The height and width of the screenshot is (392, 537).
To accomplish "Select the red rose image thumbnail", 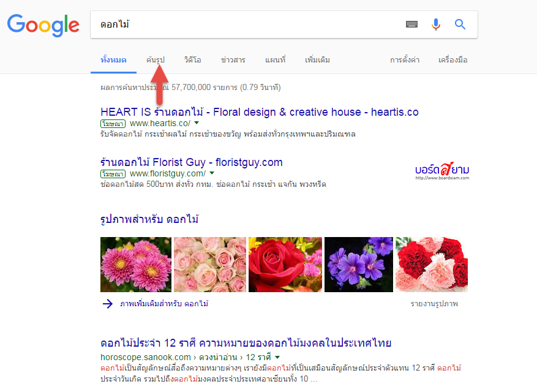I will pos(285,265).
